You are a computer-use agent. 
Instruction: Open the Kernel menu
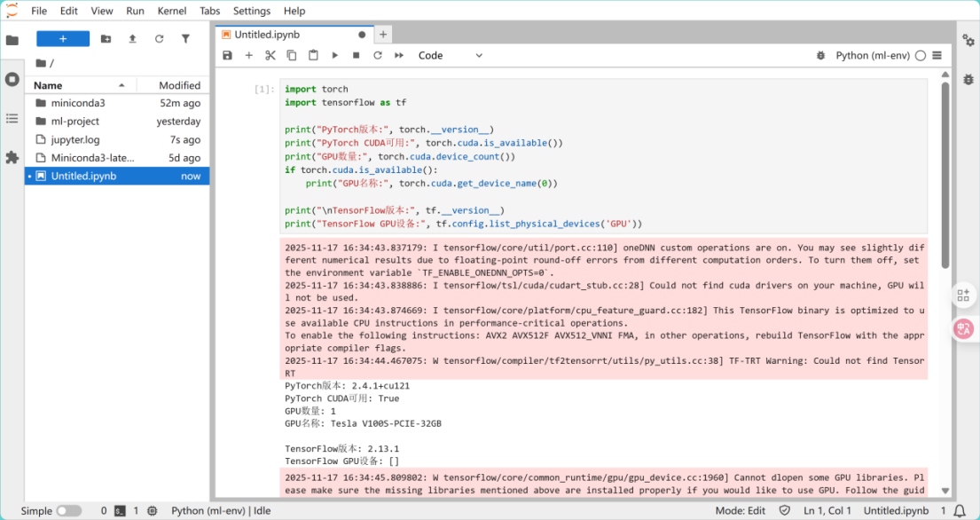coord(171,11)
